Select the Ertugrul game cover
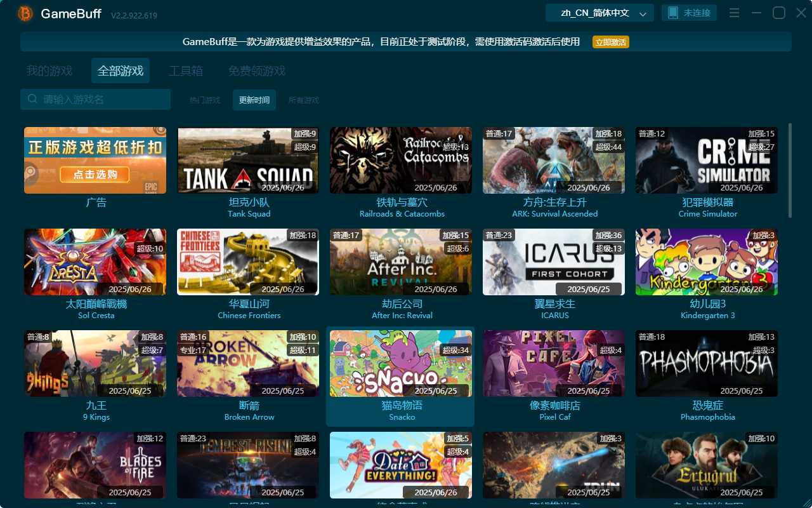Viewport: 812px width, 508px height. 707,465
